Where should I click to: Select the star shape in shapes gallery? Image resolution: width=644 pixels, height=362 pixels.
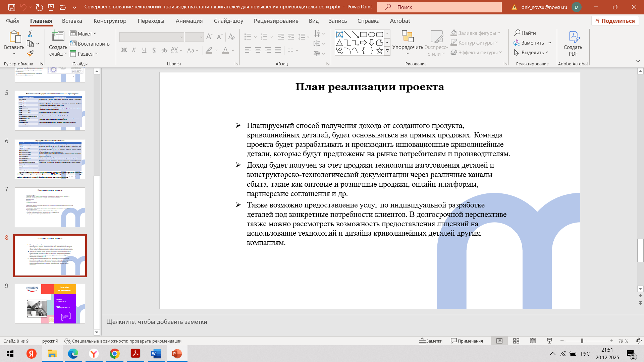tap(379, 51)
